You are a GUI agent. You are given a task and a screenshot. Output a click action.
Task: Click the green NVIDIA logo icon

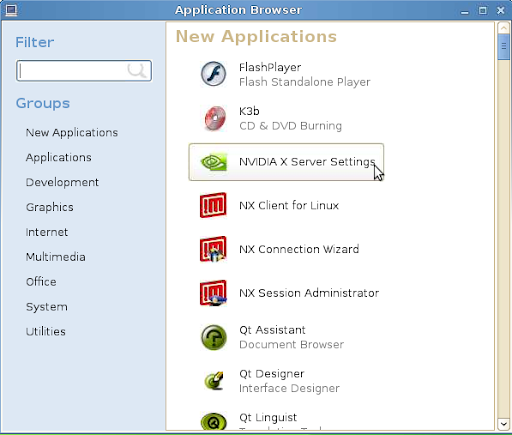click(214, 162)
